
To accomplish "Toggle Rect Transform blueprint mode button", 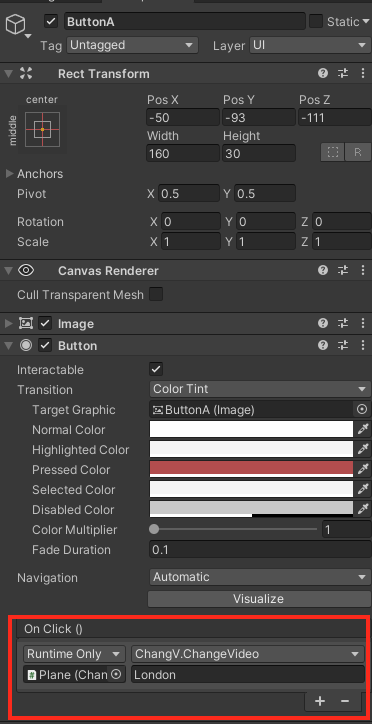I will 333,152.
